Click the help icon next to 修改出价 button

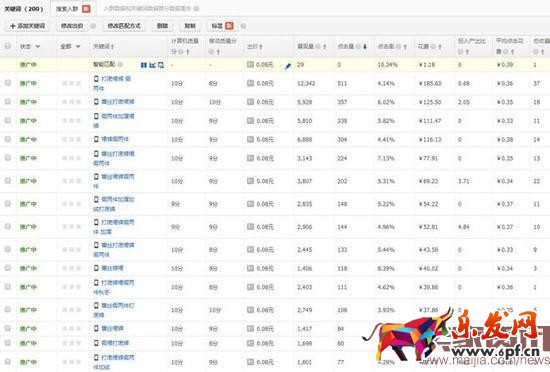point(93,26)
